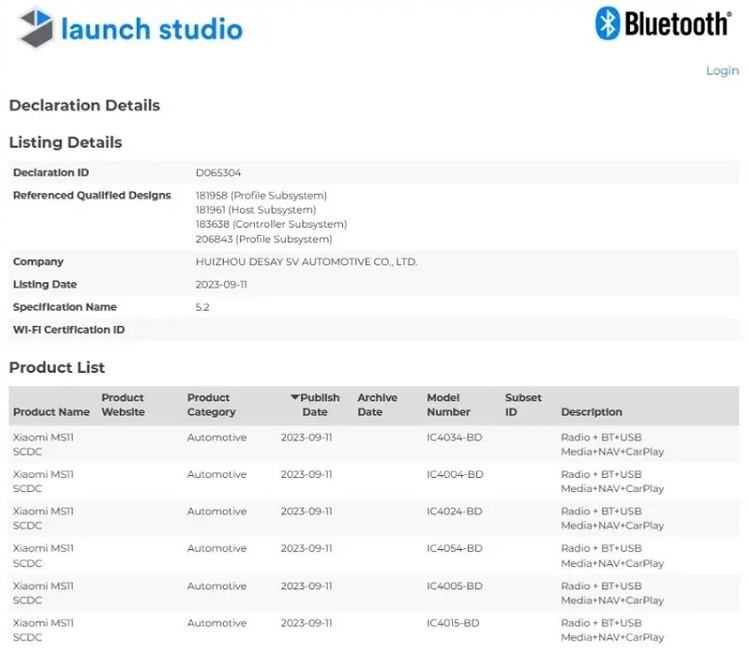
Task: Click publish date in IC4015-BD row
Action: (x=306, y=623)
